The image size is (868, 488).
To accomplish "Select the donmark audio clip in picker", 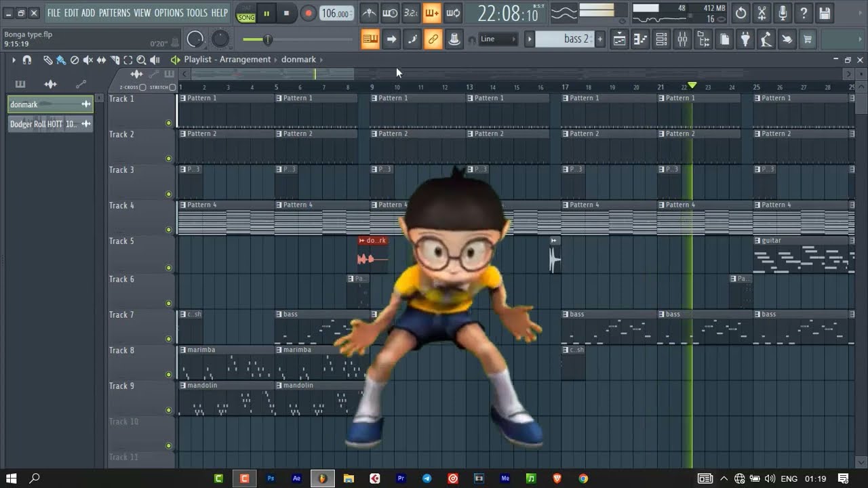I will tap(50, 104).
